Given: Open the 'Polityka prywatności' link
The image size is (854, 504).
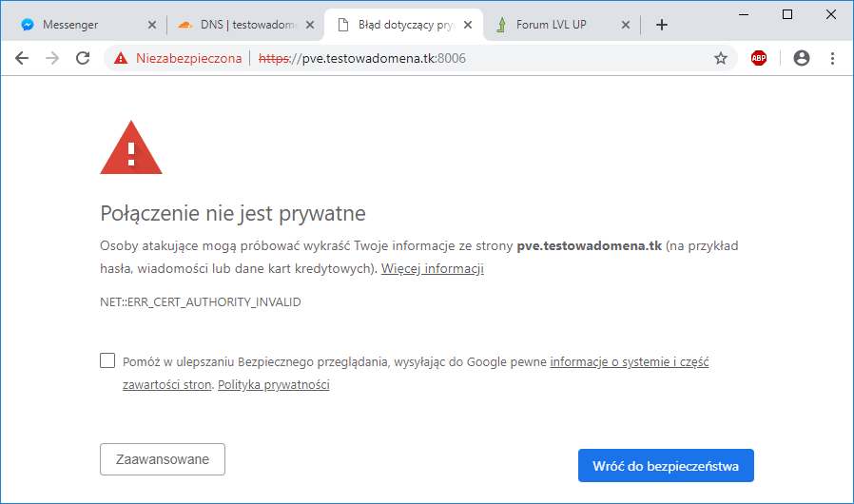Looking at the screenshot, I should pos(274,385).
